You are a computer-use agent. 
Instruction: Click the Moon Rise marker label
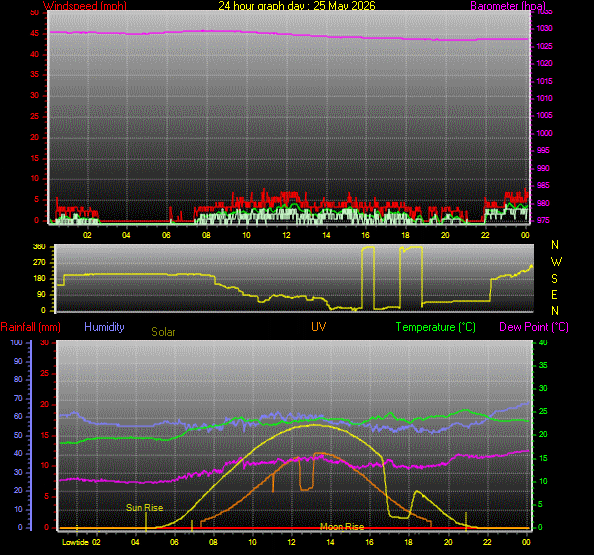click(342, 527)
